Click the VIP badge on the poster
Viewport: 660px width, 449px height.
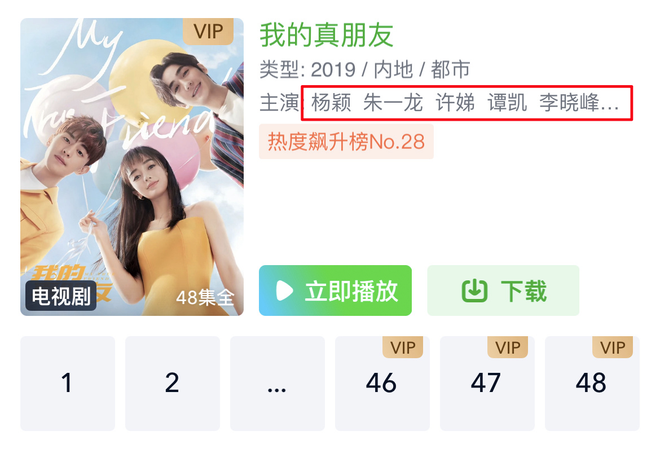click(208, 31)
